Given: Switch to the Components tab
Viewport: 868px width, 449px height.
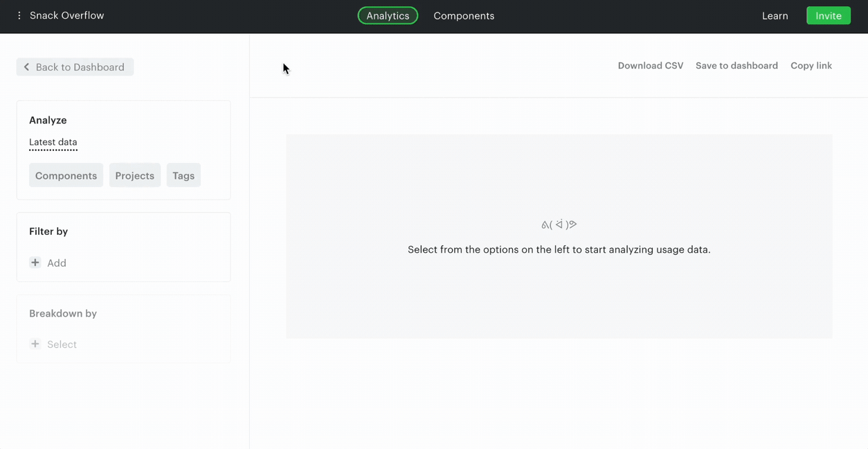Looking at the screenshot, I should coord(464,15).
